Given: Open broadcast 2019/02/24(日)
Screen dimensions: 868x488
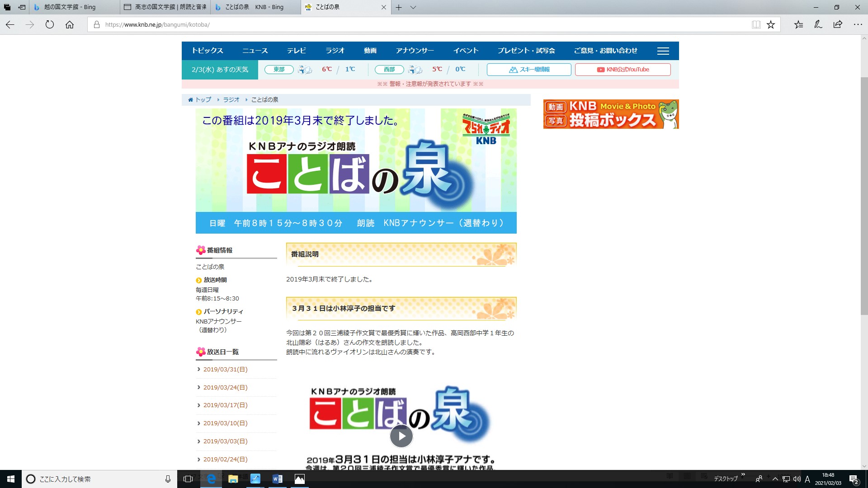Looking at the screenshot, I should 225,460.
